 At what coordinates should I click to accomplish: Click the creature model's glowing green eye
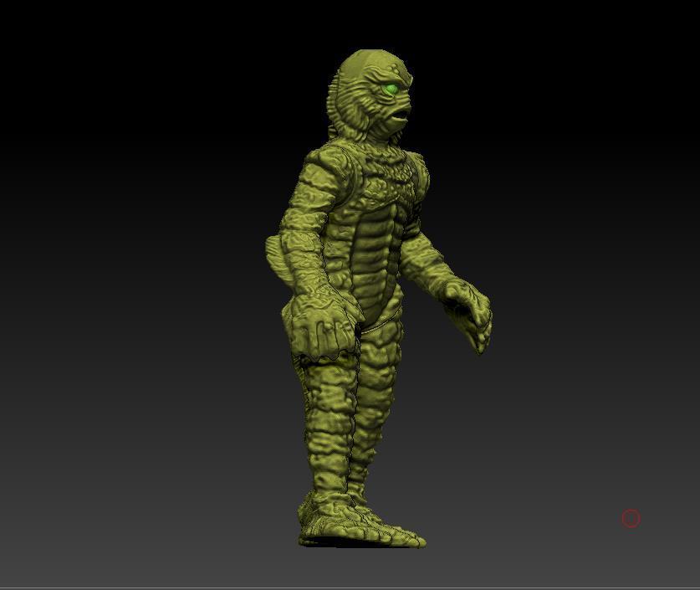click(391, 90)
